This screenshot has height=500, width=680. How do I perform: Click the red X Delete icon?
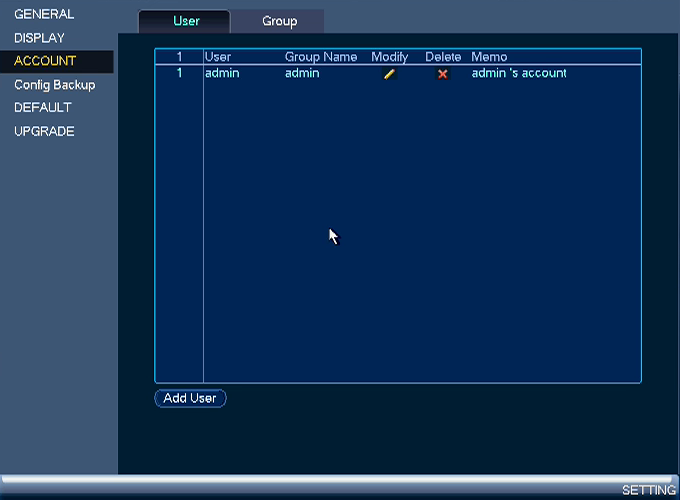(442, 74)
